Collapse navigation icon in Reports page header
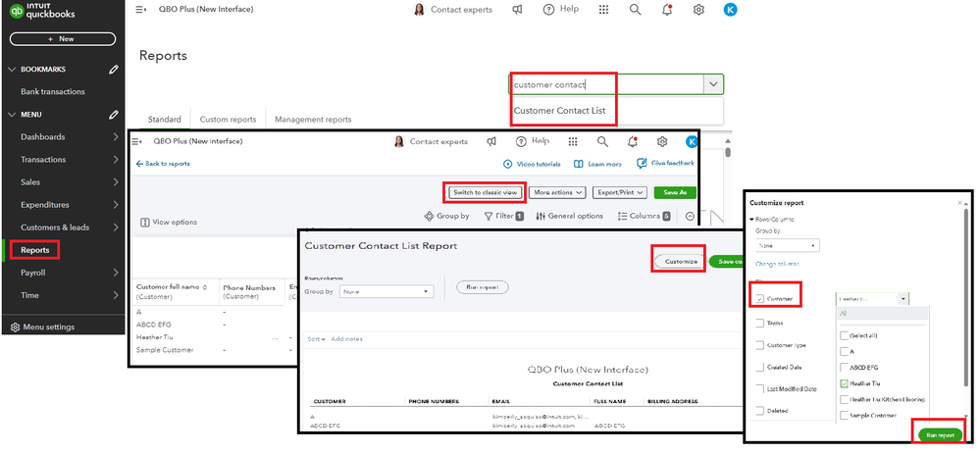 (140, 10)
